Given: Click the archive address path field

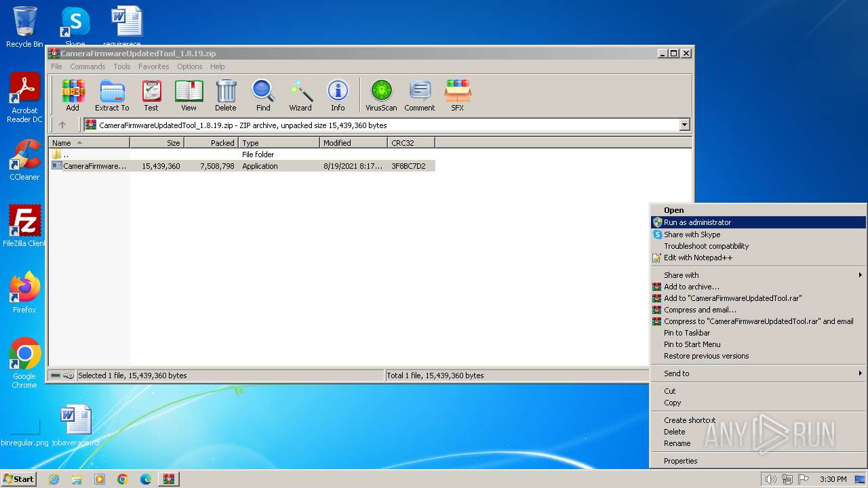Looking at the screenshot, I should point(382,125).
